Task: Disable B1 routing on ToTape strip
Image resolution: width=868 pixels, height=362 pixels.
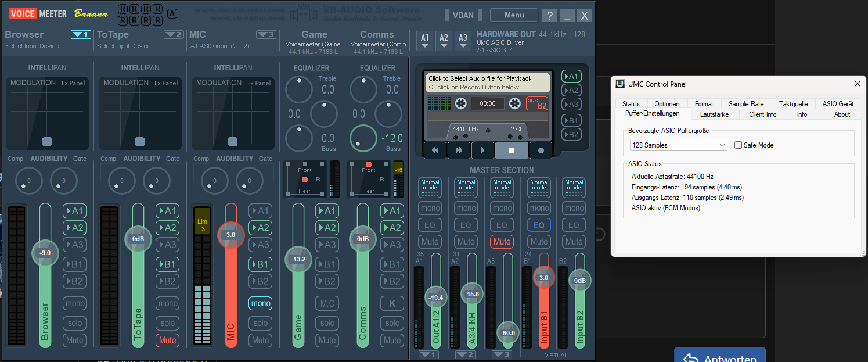Action: (168, 264)
